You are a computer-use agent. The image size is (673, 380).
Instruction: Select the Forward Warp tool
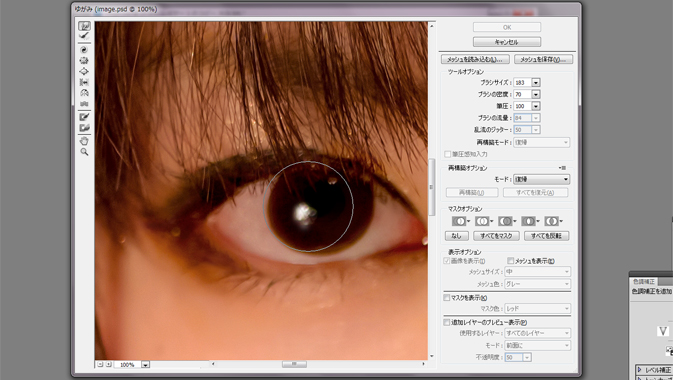point(84,27)
